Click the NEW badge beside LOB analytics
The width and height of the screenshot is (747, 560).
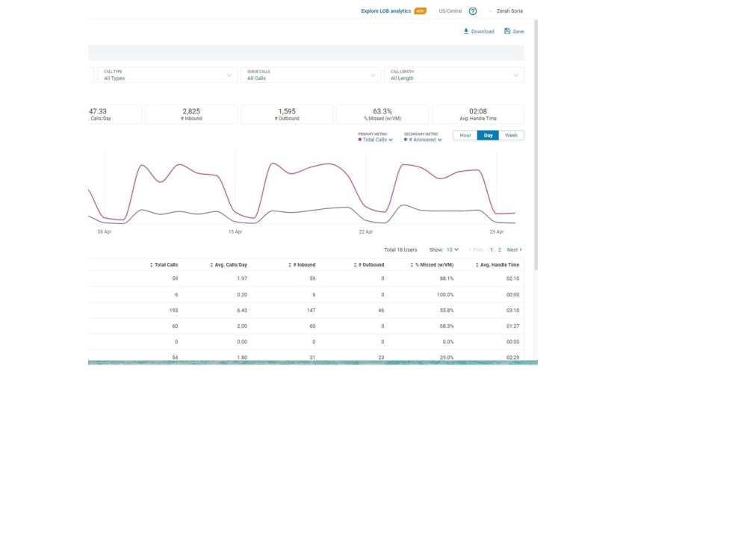pyautogui.click(x=420, y=11)
